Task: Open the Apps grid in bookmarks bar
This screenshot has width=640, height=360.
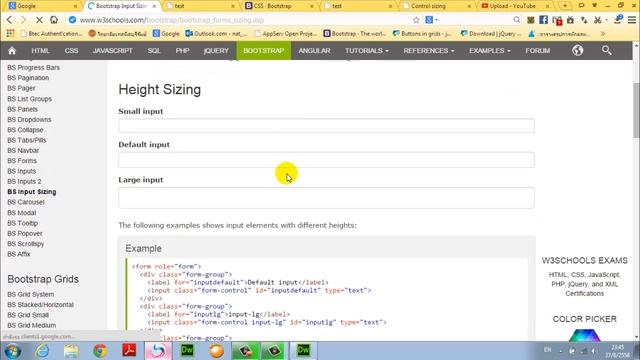Action: click(x=10, y=33)
